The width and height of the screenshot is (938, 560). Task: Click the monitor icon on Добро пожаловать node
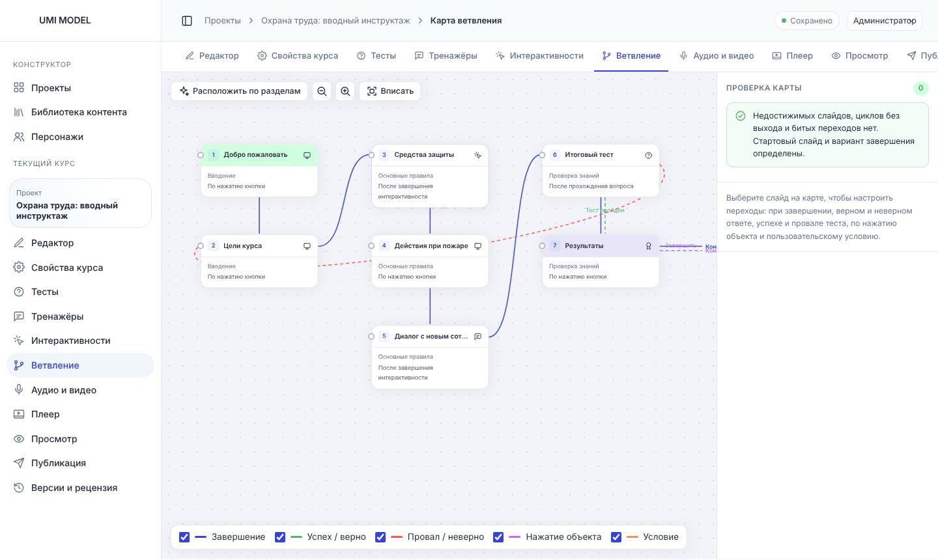tap(307, 156)
